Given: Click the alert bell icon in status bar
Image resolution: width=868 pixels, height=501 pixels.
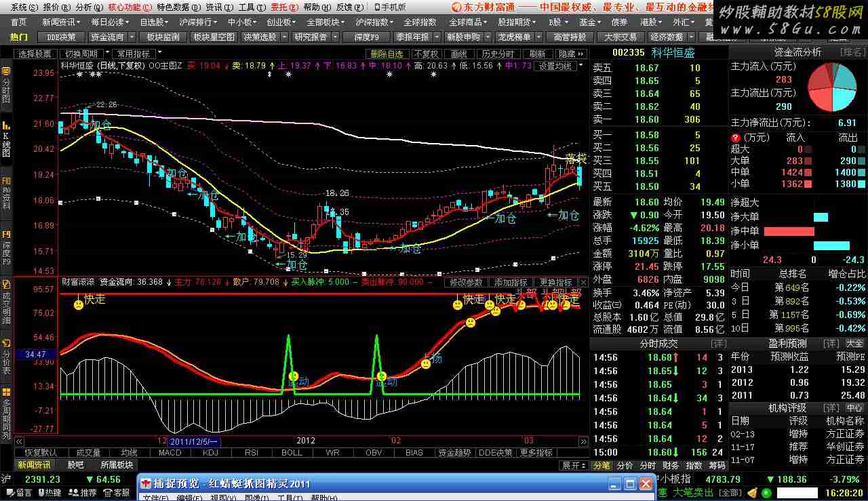Looking at the screenshot, I should (751, 493).
